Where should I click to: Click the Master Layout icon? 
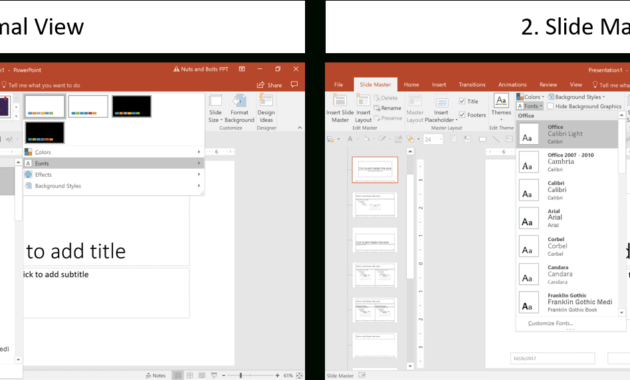[x=415, y=101]
